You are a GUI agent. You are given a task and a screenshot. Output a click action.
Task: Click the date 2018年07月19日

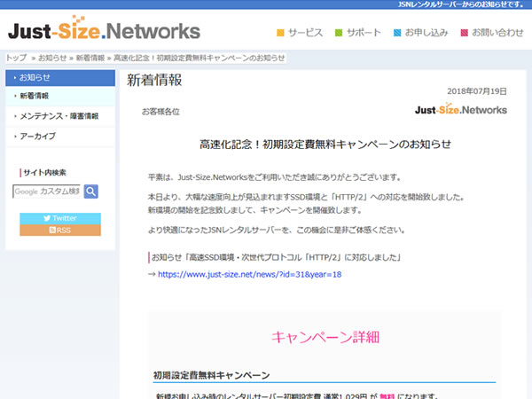coord(477,91)
